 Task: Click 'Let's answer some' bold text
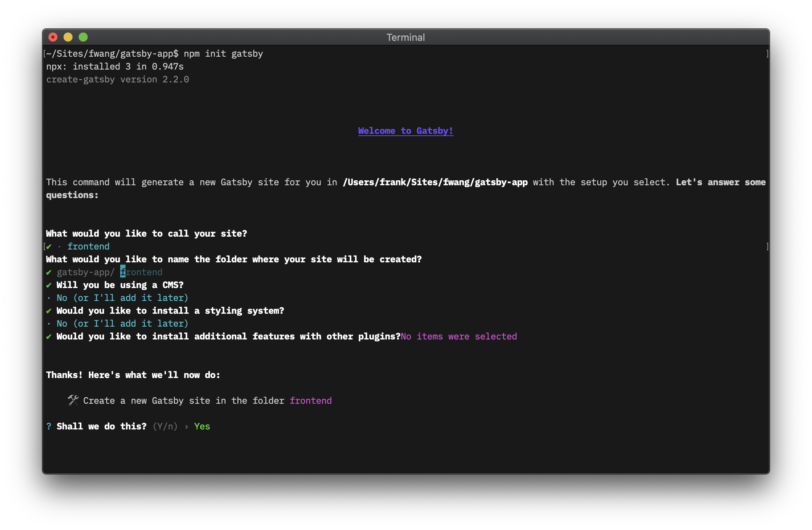pyautogui.click(x=721, y=182)
